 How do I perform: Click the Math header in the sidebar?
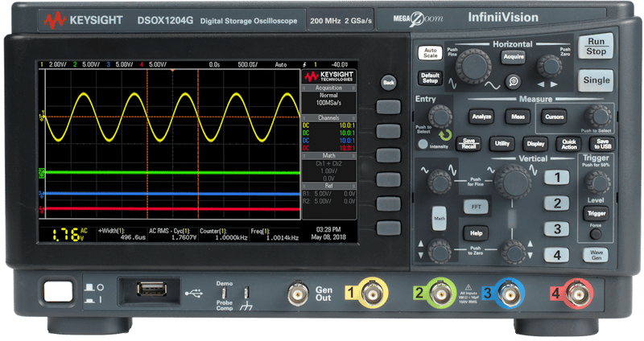pos(328,155)
